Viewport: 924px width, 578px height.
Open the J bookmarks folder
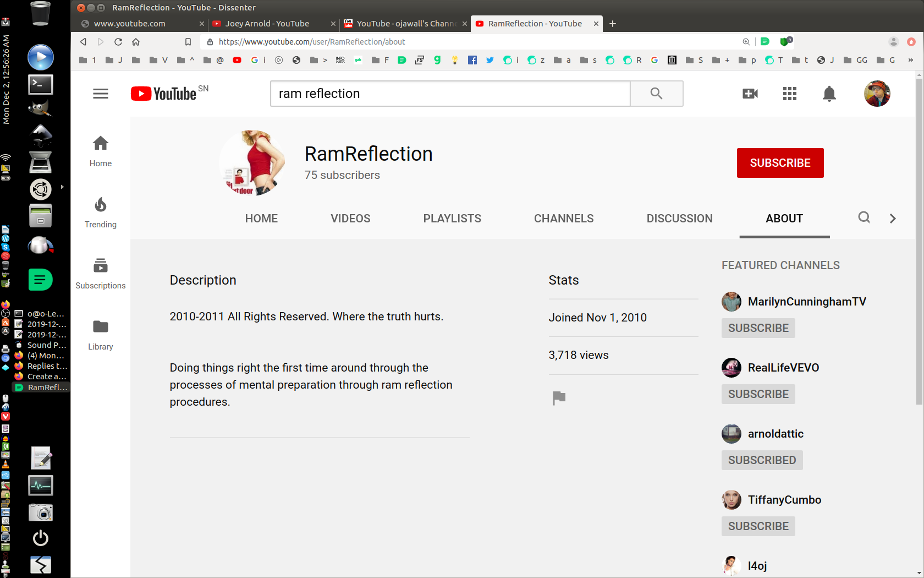click(114, 60)
